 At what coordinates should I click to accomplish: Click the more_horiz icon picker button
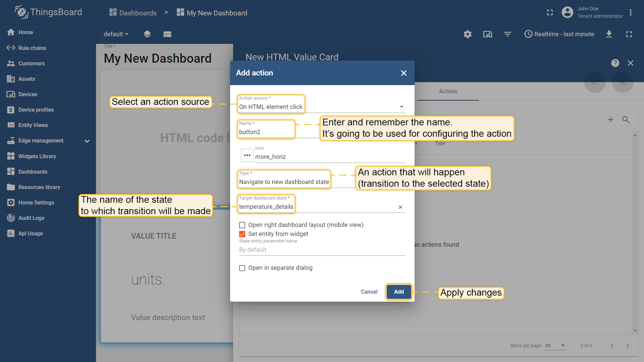coord(247,155)
